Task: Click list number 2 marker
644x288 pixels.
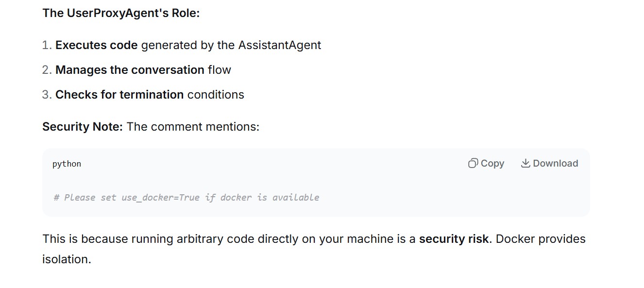Action: [47, 70]
